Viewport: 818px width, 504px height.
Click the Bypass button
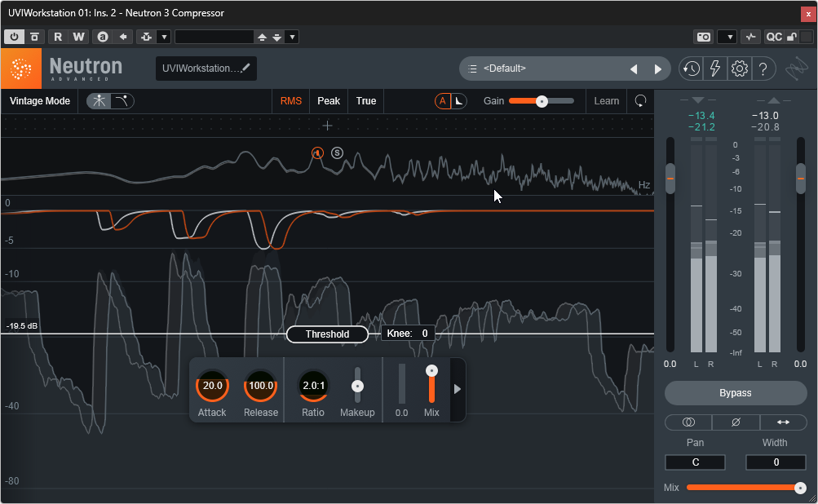pyautogui.click(x=736, y=393)
